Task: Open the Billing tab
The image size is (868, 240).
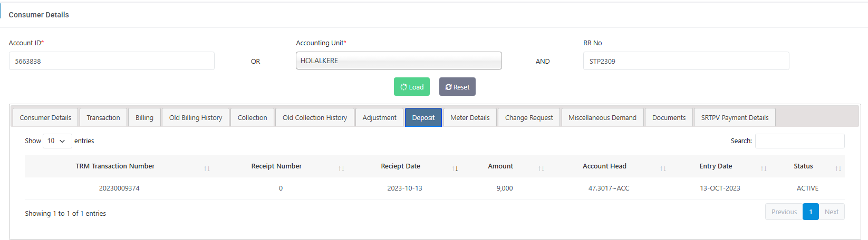Action: (144, 118)
